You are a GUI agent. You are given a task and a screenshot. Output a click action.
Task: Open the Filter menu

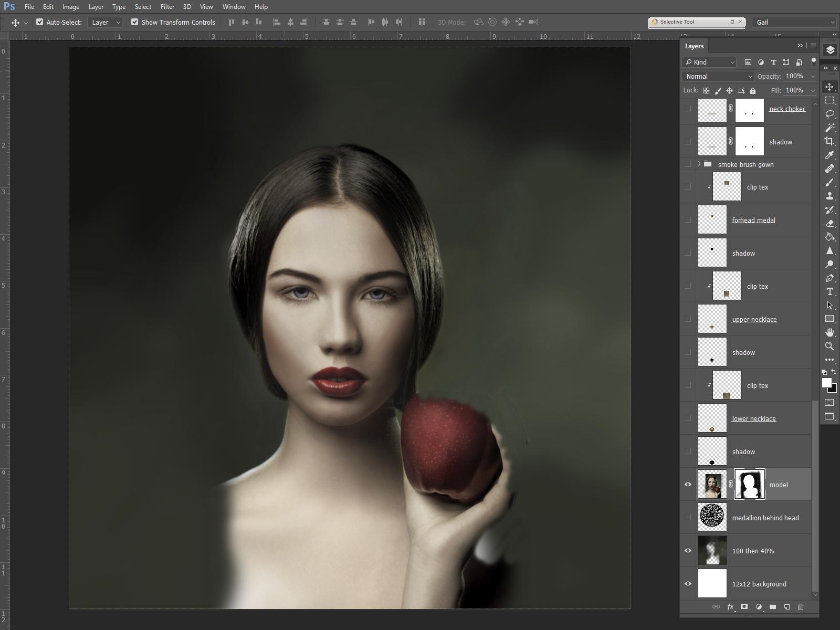point(167,7)
